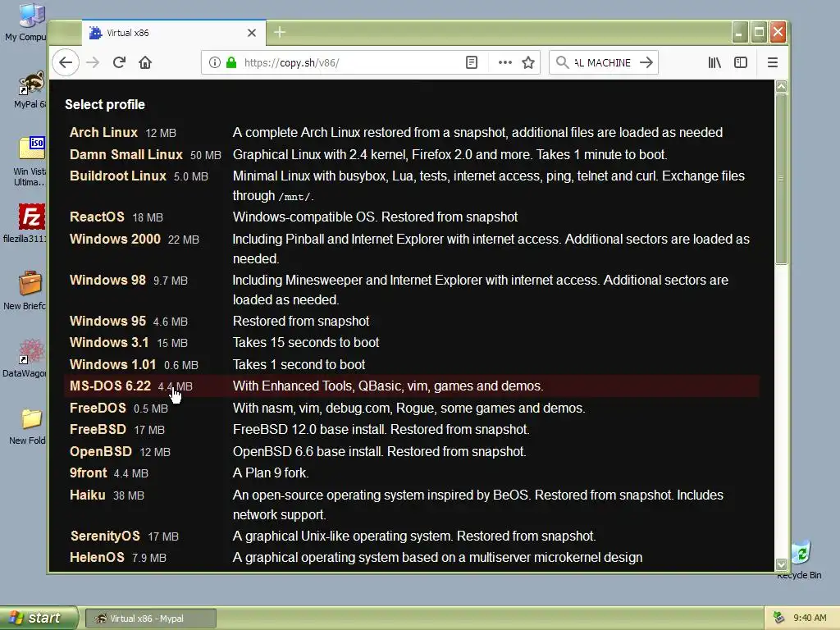Screen dimensions: 840x630
Task: Click the system tray notification icon
Action: coord(778,618)
